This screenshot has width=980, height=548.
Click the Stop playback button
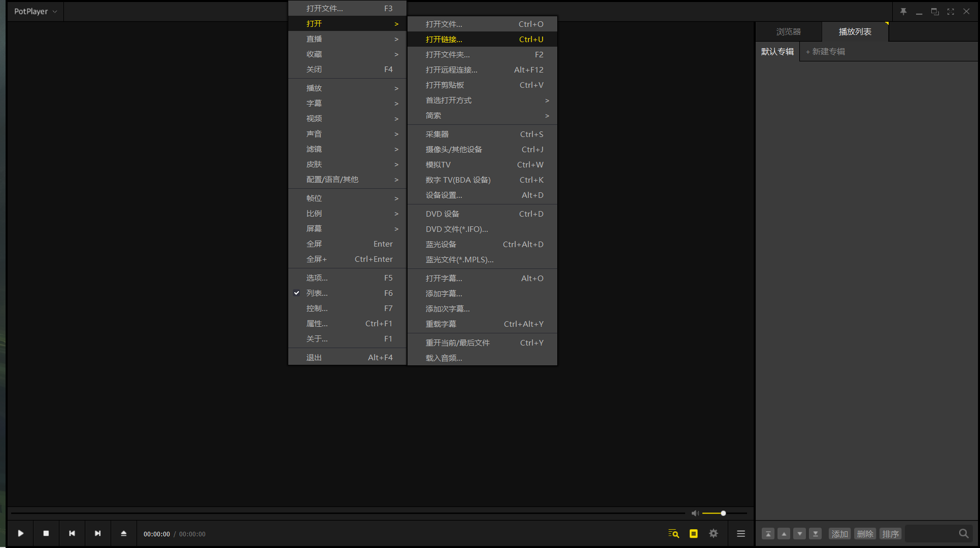pos(46,533)
